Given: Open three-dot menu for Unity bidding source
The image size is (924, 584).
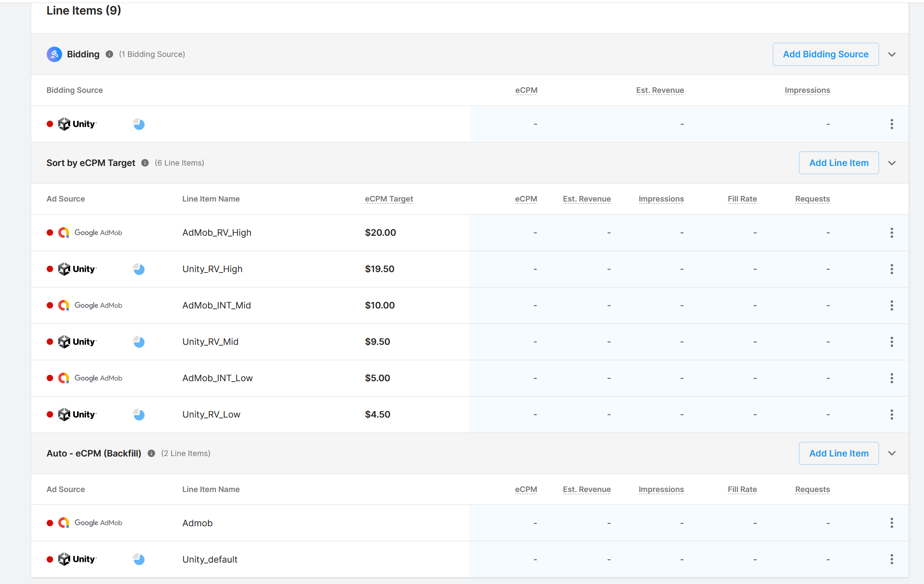Looking at the screenshot, I should (x=891, y=124).
